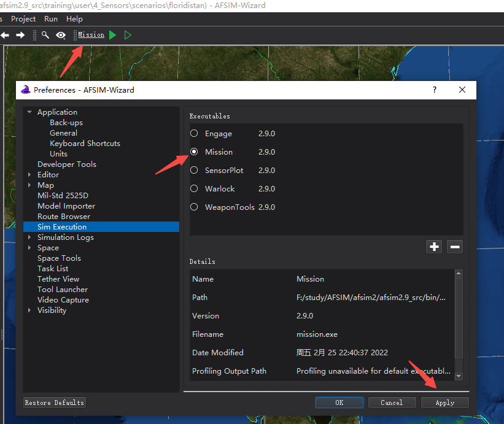The image size is (504, 424).
Task: Select the Engage executable radio button
Action: point(194,133)
